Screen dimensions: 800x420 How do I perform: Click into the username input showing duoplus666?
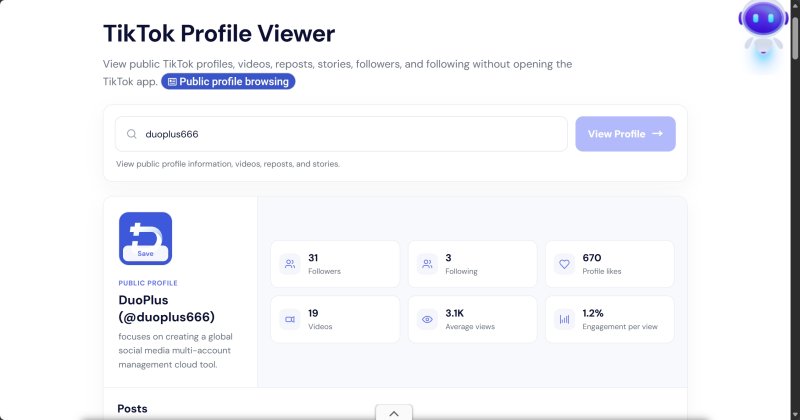point(341,134)
